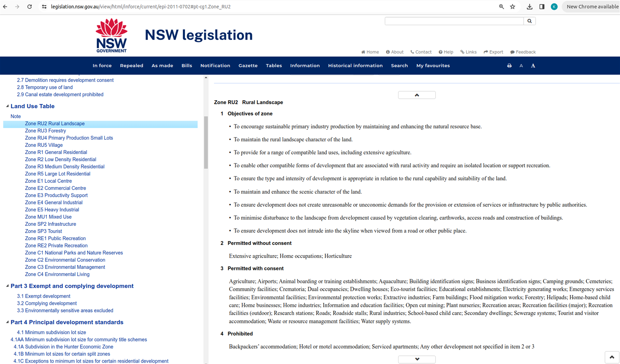Click the NSW Government logo

click(112, 36)
